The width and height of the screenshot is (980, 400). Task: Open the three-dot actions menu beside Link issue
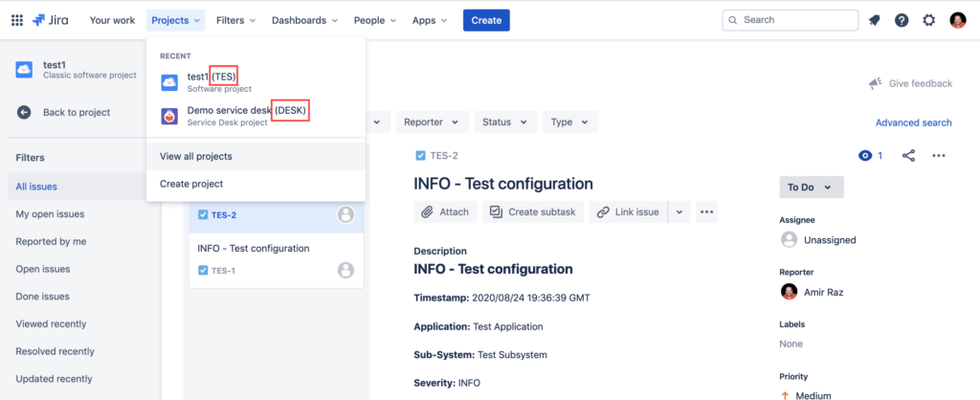707,211
